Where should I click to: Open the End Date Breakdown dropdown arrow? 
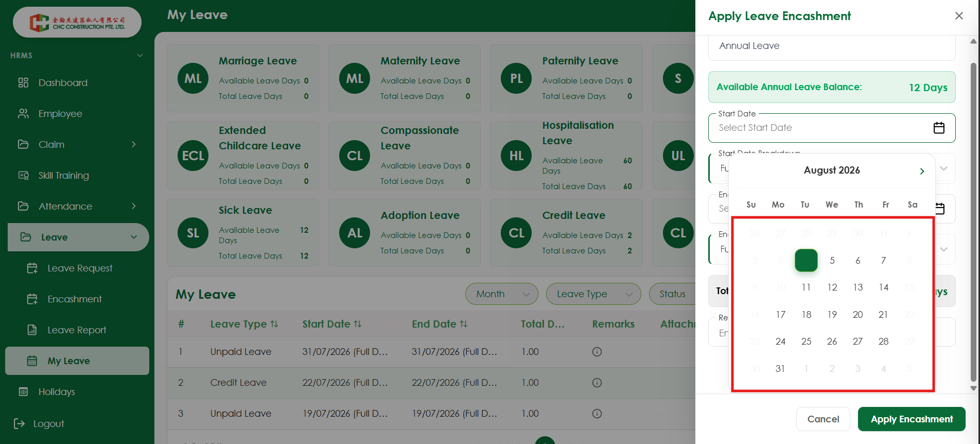coord(943,249)
